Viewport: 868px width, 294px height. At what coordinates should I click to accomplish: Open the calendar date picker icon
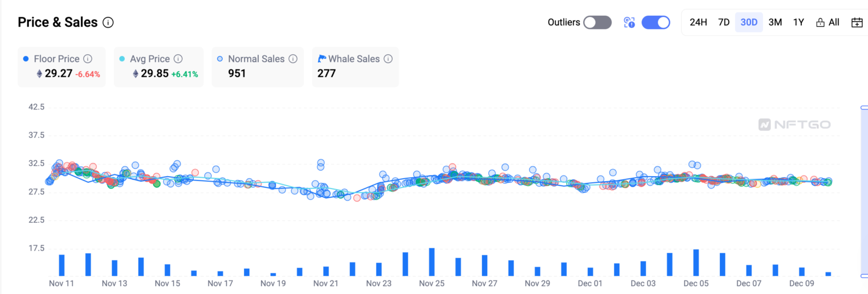857,23
